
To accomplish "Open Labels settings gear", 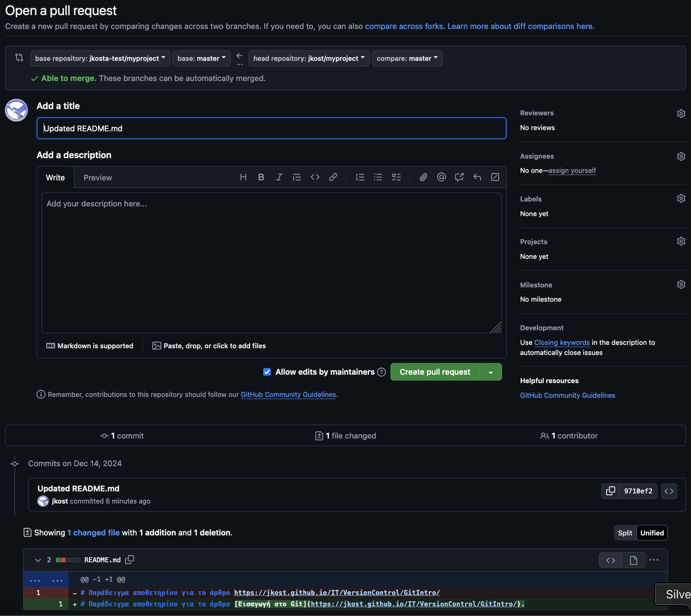I will [x=681, y=198].
